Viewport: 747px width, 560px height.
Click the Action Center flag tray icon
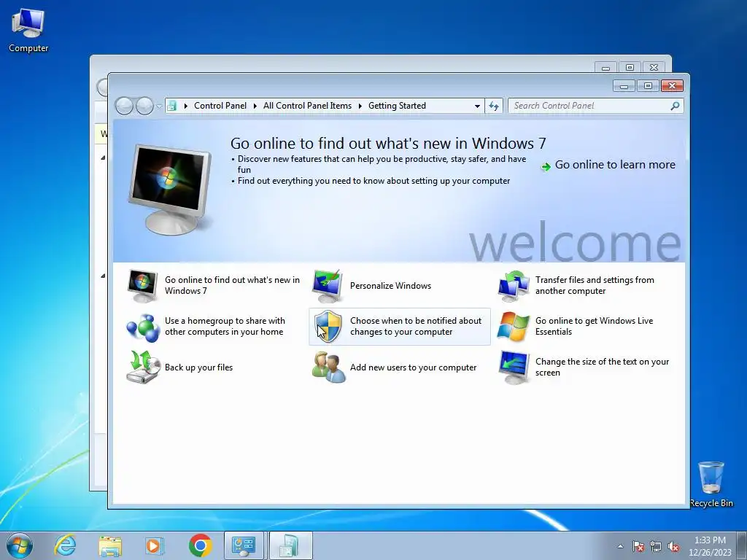click(638, 546)
